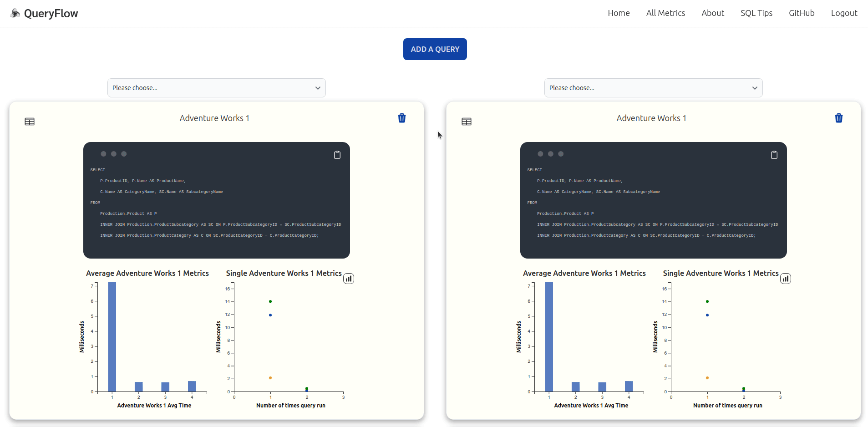Click green dot at 14 in right scatter chart
Screen dimensions: 868x427
pyautogui.click(x=707, y=301)
